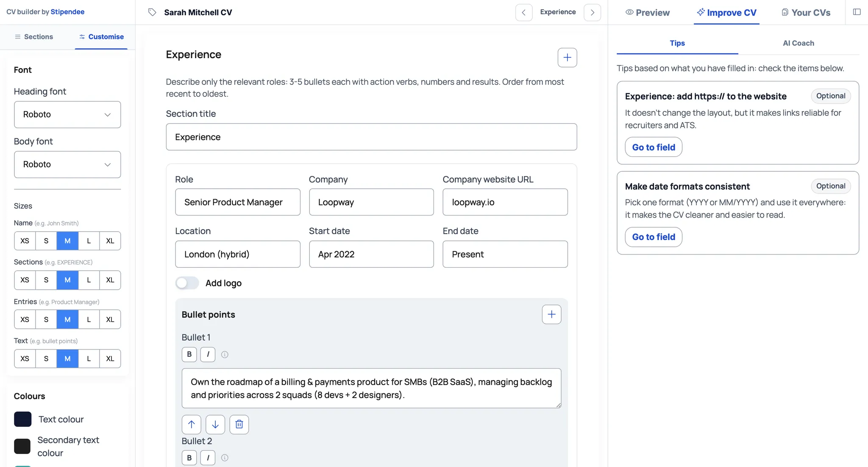868x467 pixels.
Task: Switch to the Sections tab
Action: (x=34, y=37)
